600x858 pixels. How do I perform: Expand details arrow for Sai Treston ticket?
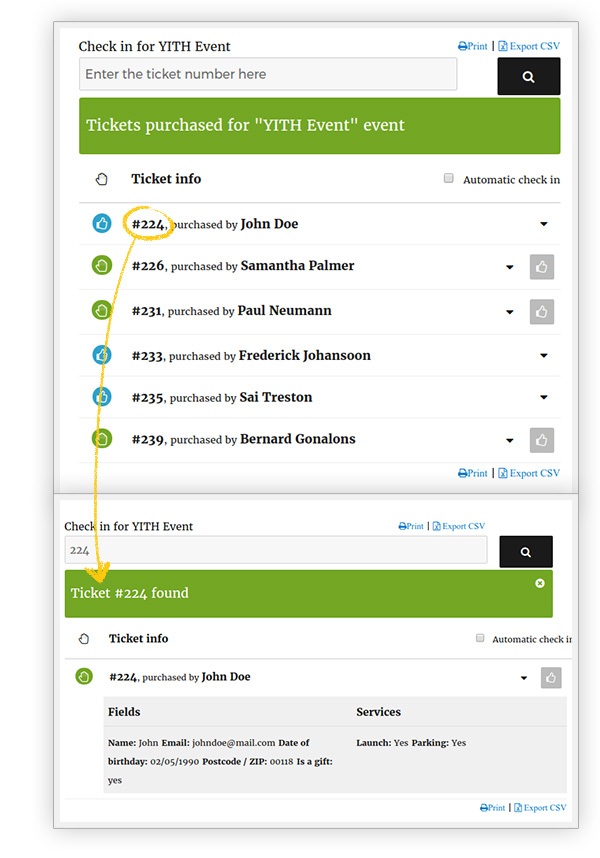pos(544,398)
